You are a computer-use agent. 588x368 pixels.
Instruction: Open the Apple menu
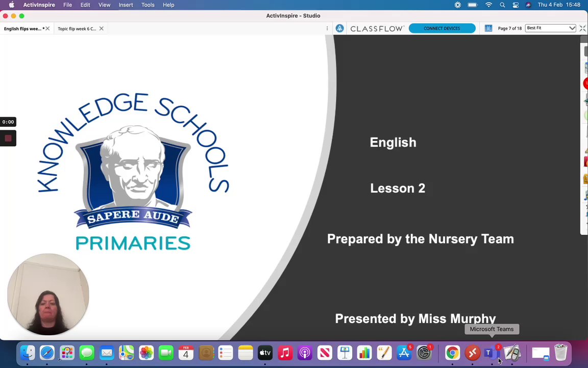pos(12,5)
